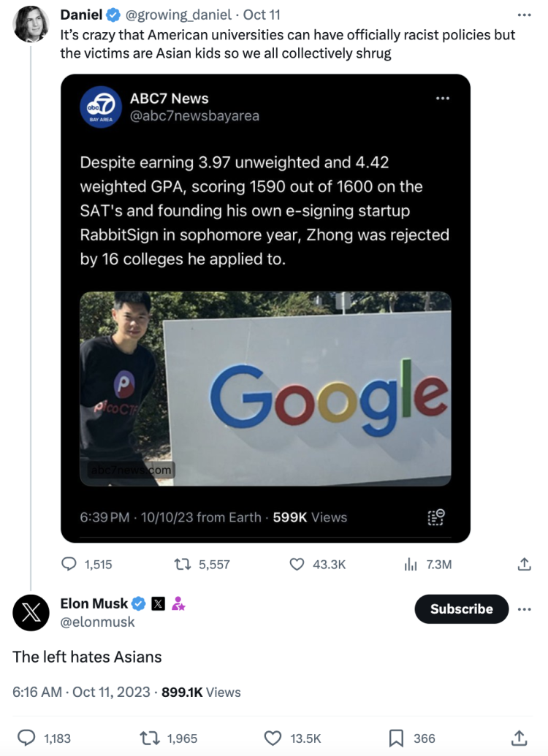Like Daniel's post with 43.3K likes
This screenshot has width=548, height=756.
297,564
